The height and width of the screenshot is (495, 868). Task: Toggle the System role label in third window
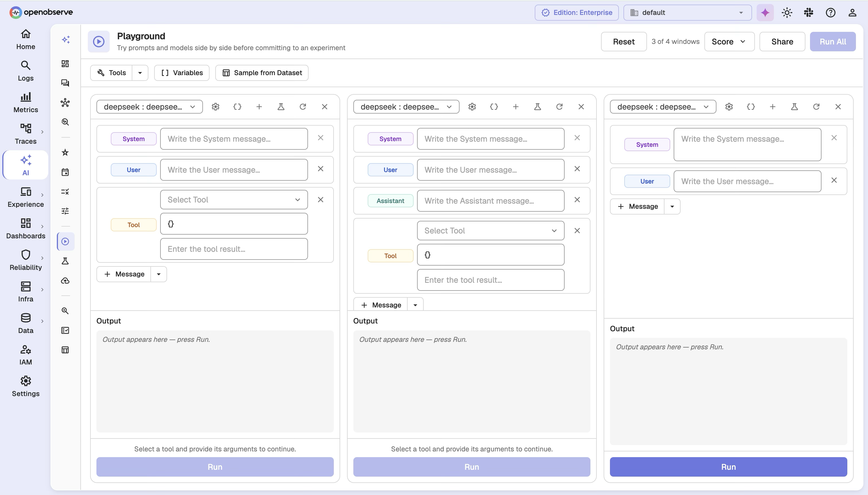647,145
